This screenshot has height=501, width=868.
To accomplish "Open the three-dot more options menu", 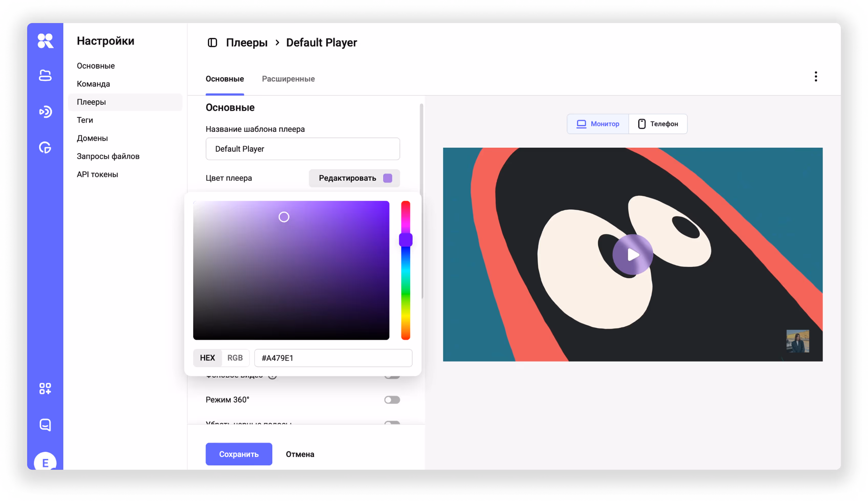I will [816, 76].
